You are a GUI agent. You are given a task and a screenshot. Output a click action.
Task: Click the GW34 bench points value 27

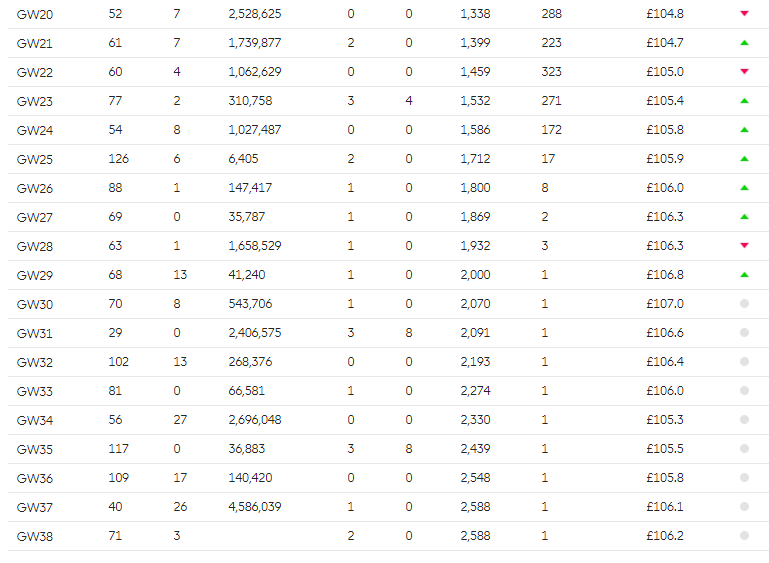[x=180, y=420]
